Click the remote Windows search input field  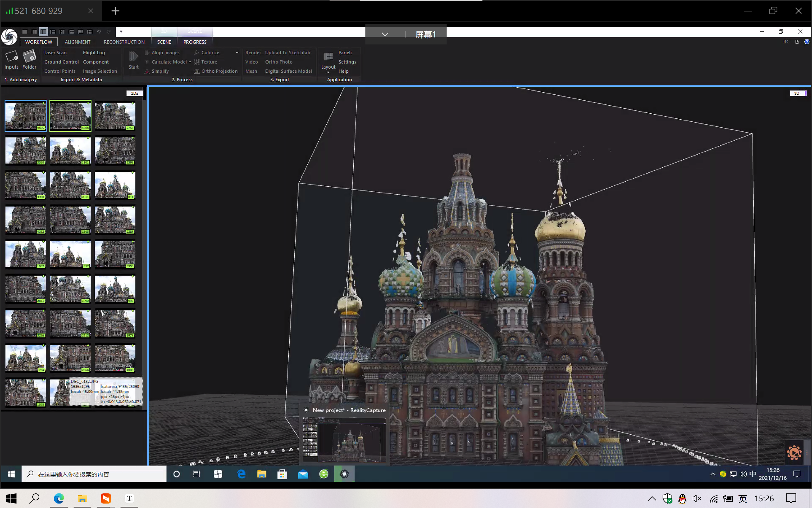tap(94, 474)
